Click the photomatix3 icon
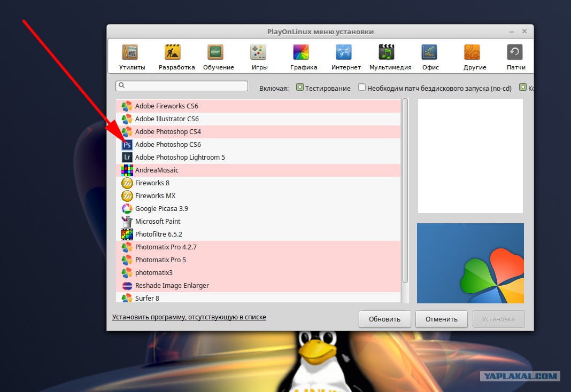 [127, 273]
